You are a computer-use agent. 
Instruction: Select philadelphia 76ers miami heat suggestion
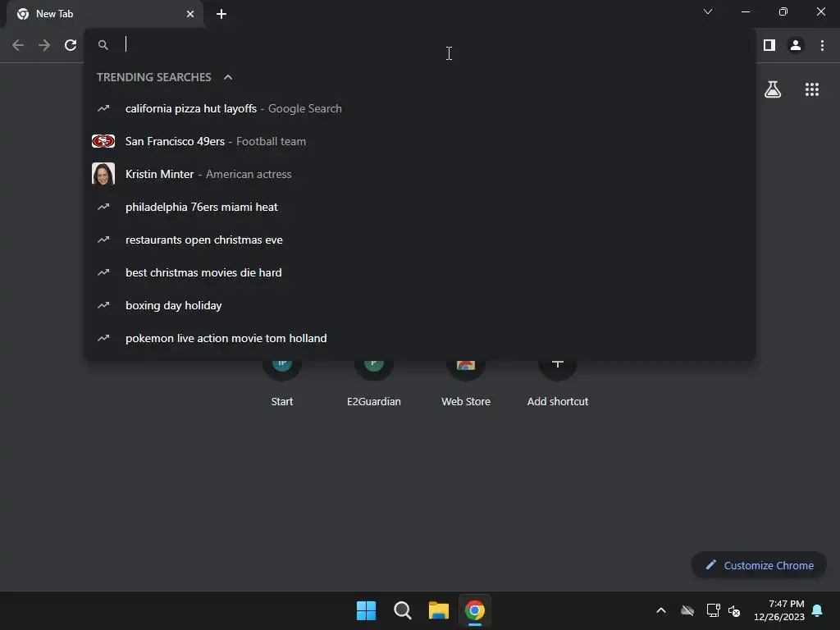pyautogui.click(x=420, y=207)
